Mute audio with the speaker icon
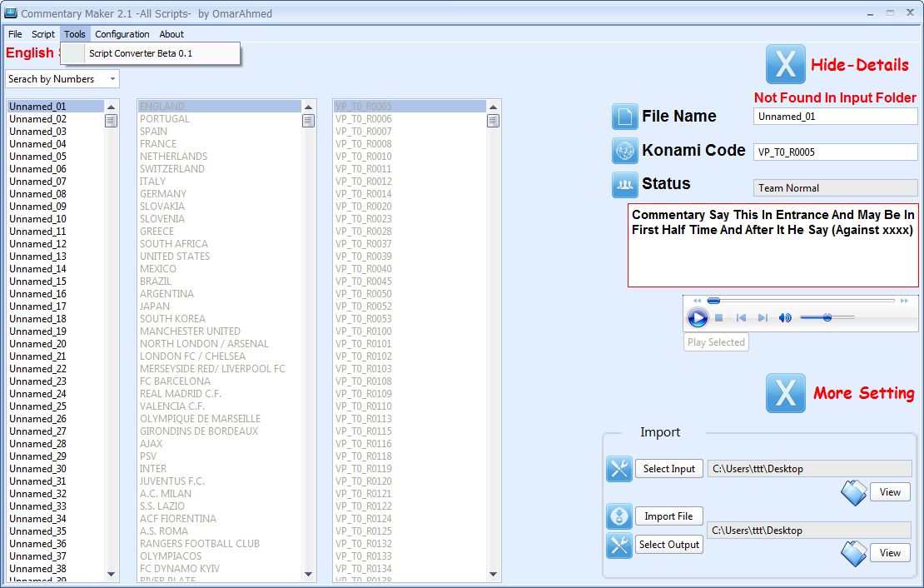924x588 pixels. (x=785, y=318)
